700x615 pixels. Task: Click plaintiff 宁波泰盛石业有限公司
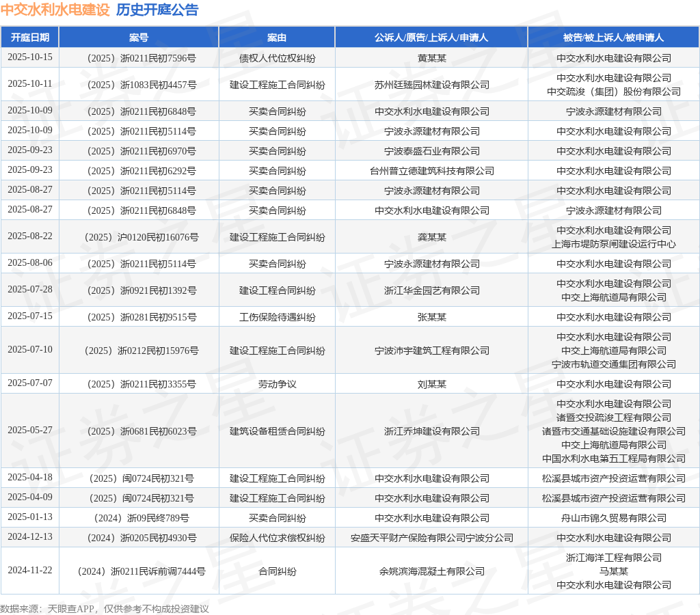(x=432, y=151)
